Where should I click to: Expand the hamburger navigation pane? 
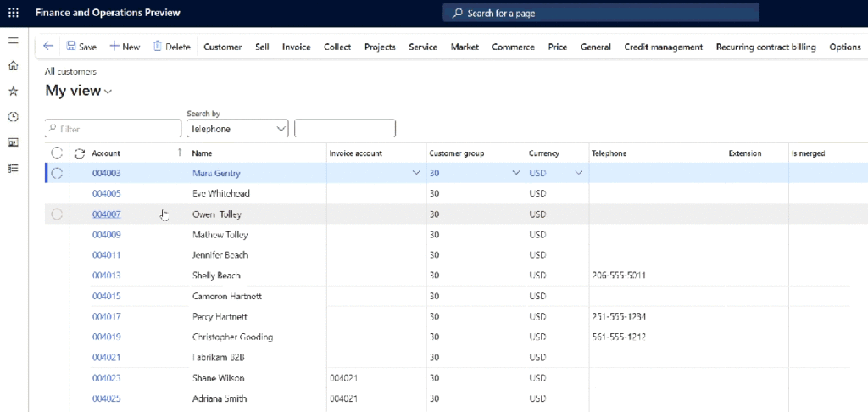coord(13,41)
